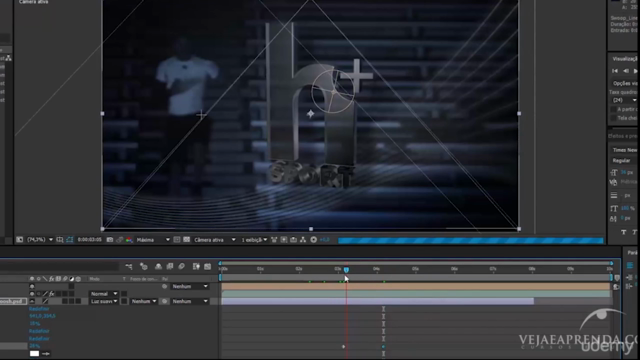Click the position value 641,0, 354,5
The image size is (640, 360).
[42, 316]
